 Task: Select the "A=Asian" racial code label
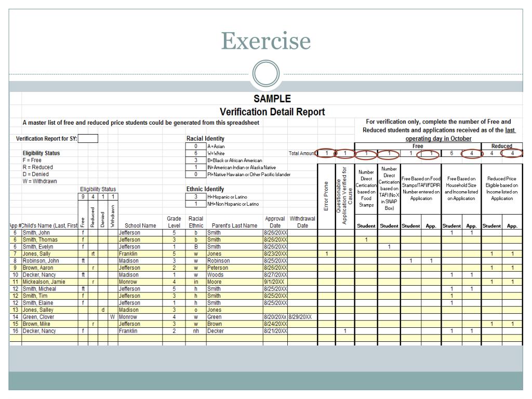pyautogui.click(x=216, y=146)
